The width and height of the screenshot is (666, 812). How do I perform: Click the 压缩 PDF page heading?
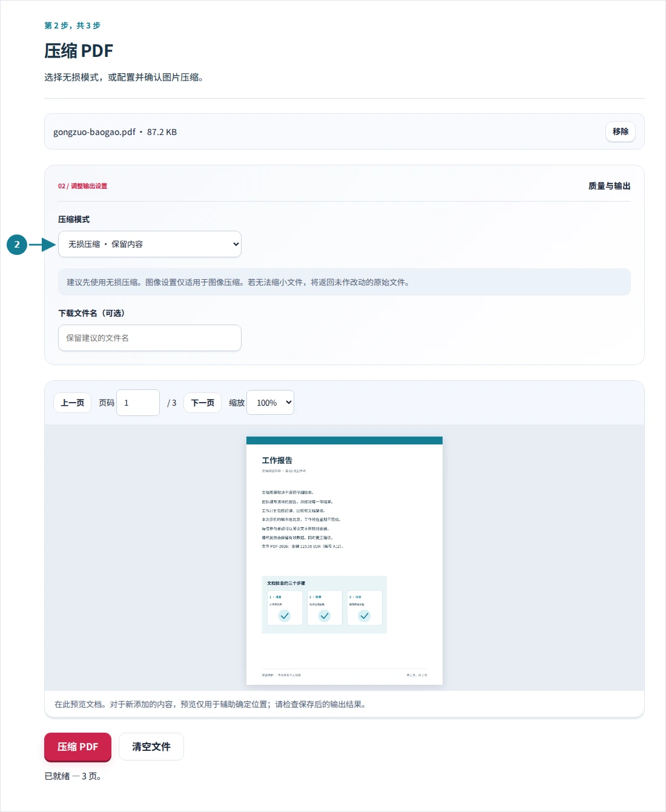(x=79, y=51)
